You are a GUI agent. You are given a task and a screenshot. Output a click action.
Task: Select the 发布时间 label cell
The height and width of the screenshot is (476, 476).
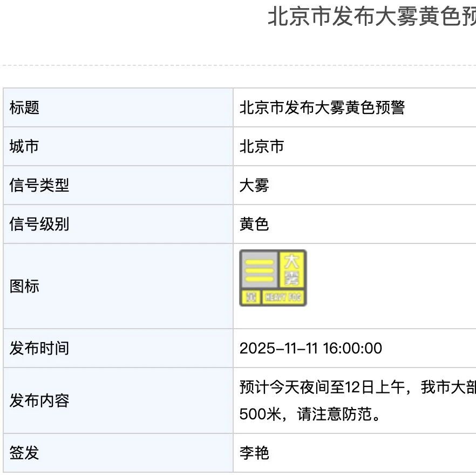[118, 348]
